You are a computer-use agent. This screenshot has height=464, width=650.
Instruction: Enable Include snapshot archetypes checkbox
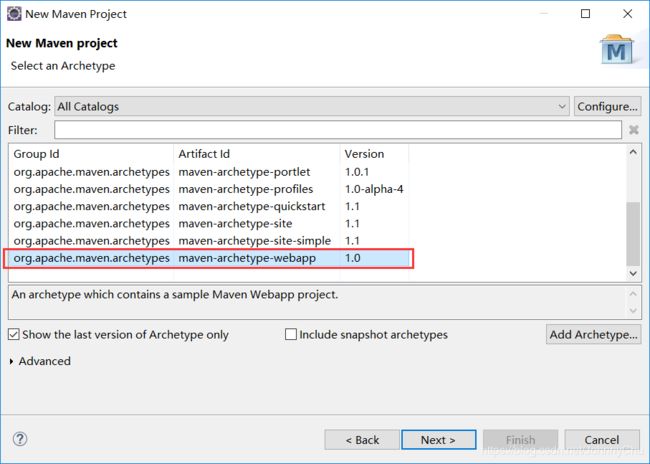[291, 334]
